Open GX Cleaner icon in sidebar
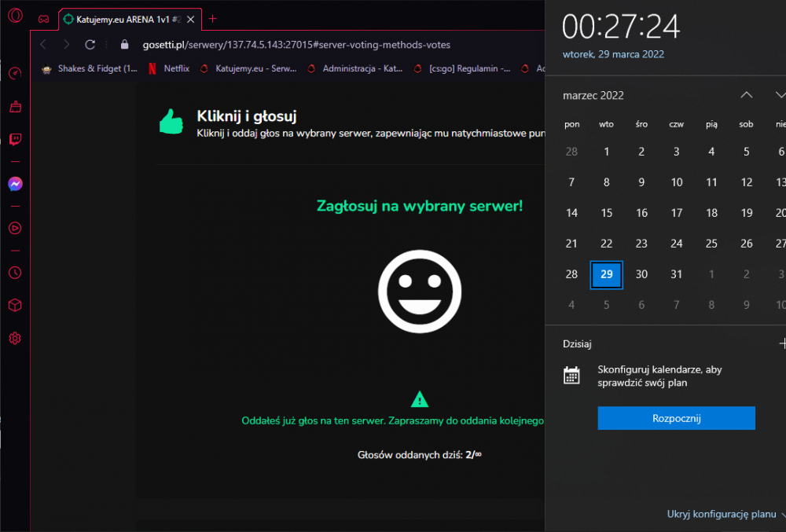The height and width of the screenshot is (532, 786). (x=15, y=106)
